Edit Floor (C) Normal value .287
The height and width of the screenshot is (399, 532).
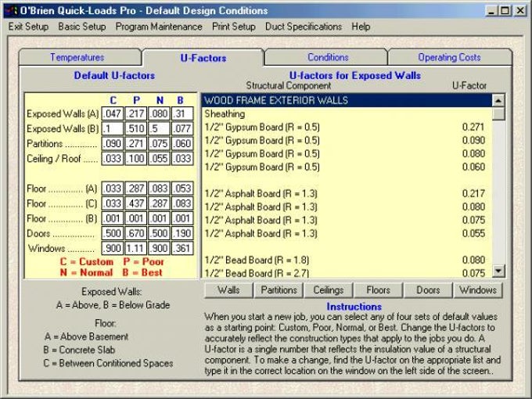click(159, 203)
